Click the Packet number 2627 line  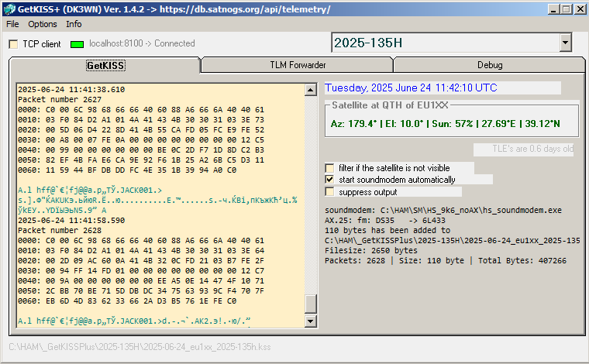click(60, 99)
